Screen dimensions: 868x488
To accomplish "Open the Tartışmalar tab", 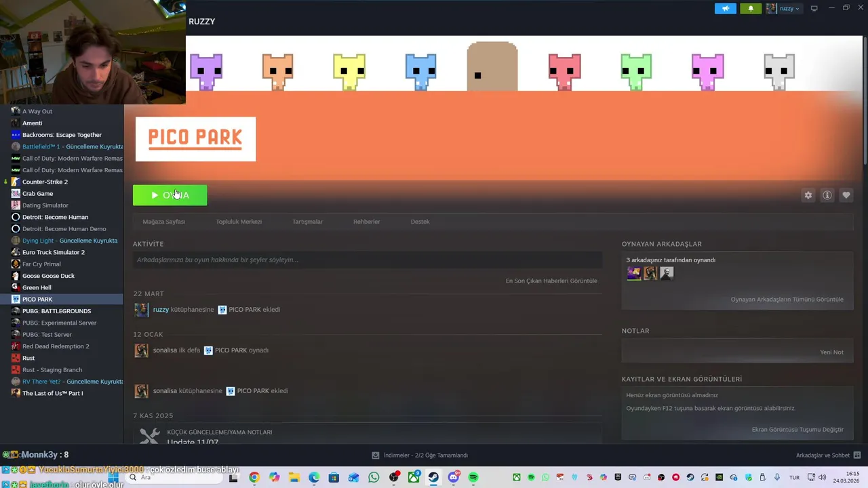I will pyautogui.click(x=307, y=222).
